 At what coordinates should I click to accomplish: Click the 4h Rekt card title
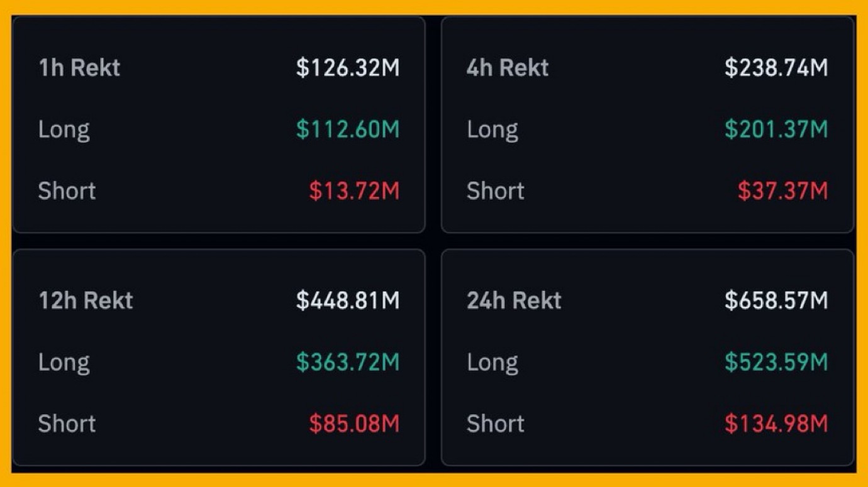pyautogui.click(x=508, y=68)
